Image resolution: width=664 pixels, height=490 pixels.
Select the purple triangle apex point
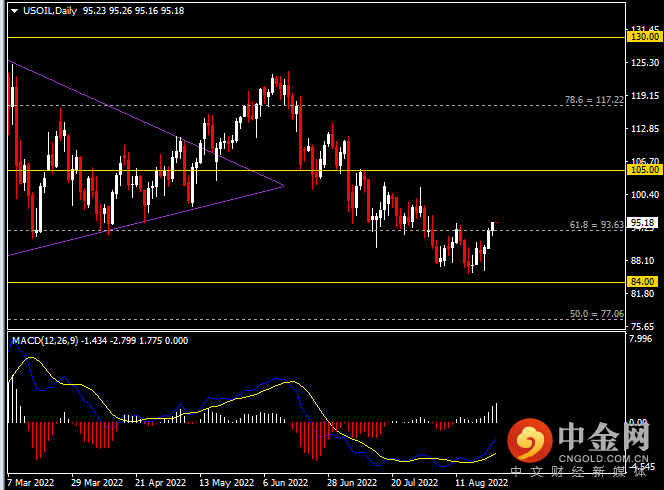coord(283,185)
